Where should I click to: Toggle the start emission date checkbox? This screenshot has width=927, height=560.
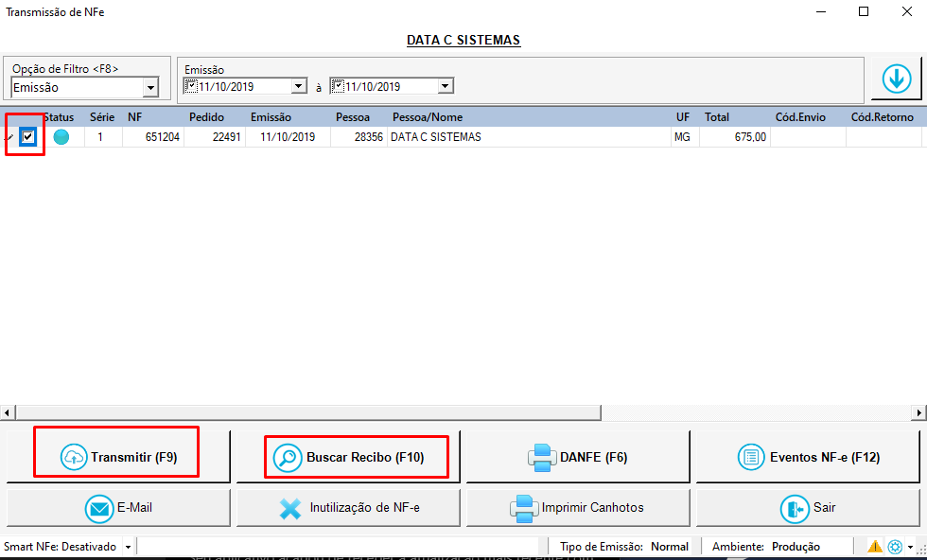192,86
